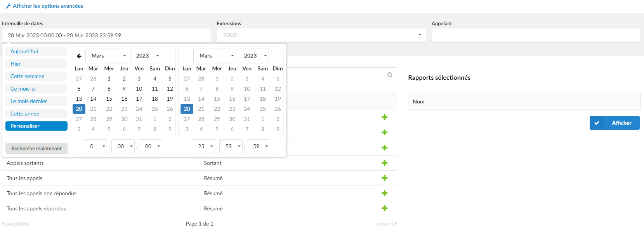
Task: Click Tous les appels non répondus text
Action: (x=42, y=193)
